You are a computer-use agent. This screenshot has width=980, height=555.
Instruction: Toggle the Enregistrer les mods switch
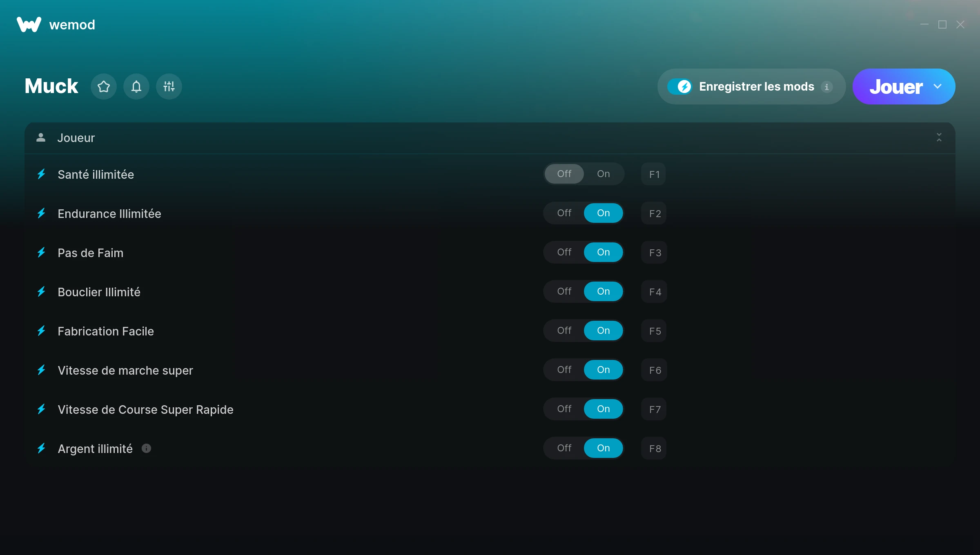tap(679, 87)
